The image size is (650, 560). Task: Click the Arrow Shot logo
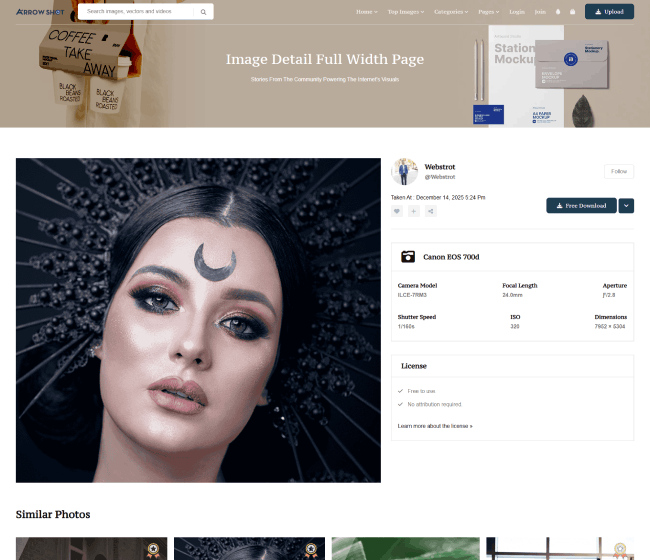(x=39, y=12)
